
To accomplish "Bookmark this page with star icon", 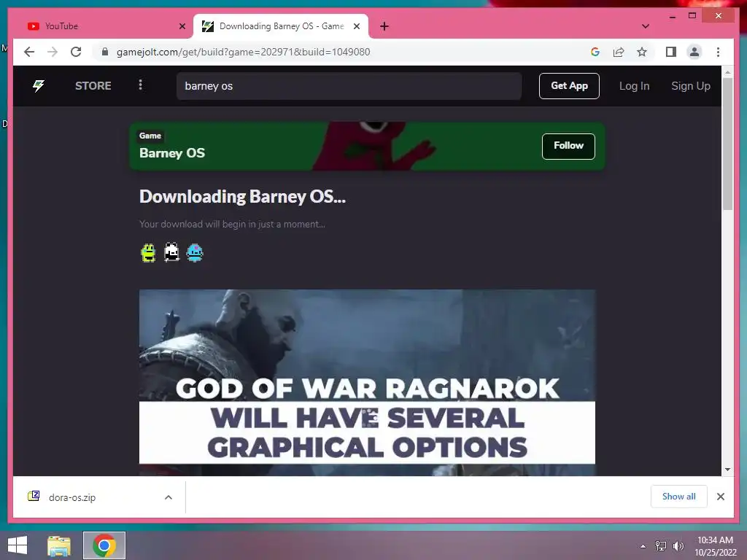I will (x=642, y=52).
